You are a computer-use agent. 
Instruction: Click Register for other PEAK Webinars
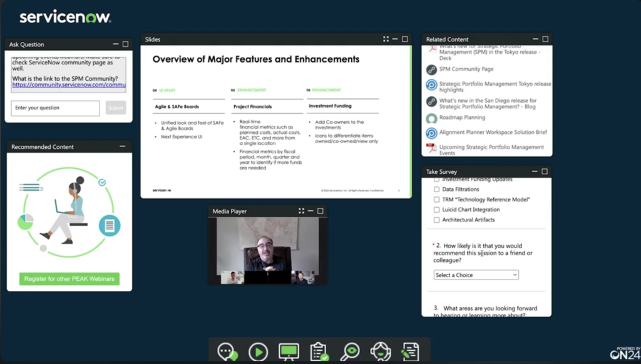click(69, 279)
